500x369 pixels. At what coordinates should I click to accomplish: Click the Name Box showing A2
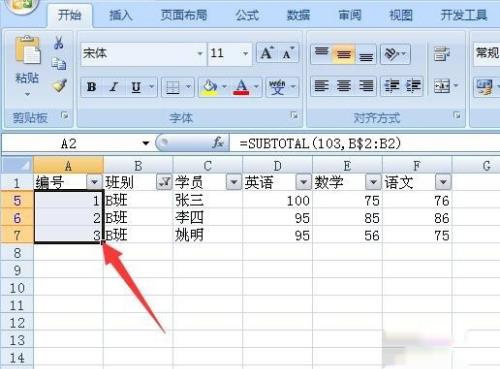70,143
